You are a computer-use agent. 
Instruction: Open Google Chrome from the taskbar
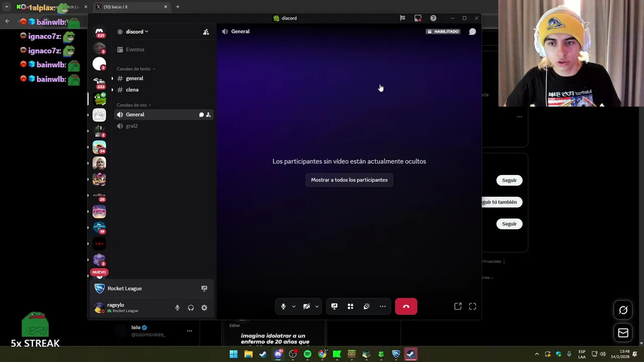pyautogui.click(x=322, y=354)
